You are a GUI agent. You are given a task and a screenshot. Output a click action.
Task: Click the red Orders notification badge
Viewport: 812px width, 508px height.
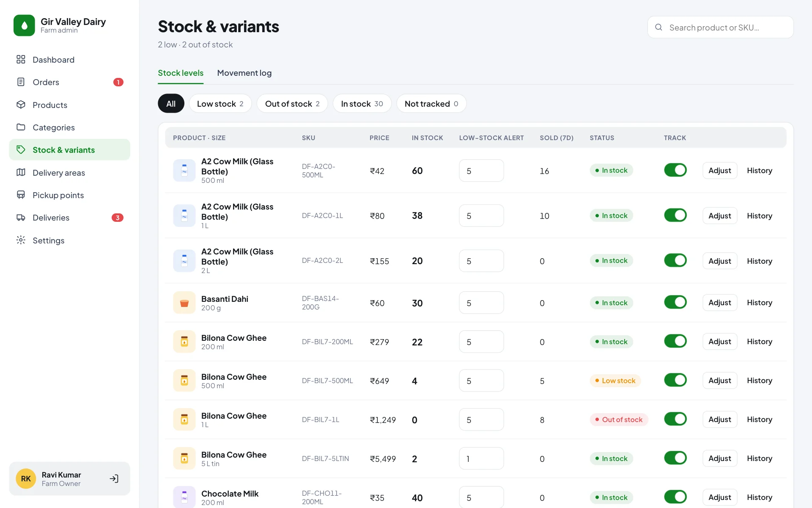tap(118, 82)
